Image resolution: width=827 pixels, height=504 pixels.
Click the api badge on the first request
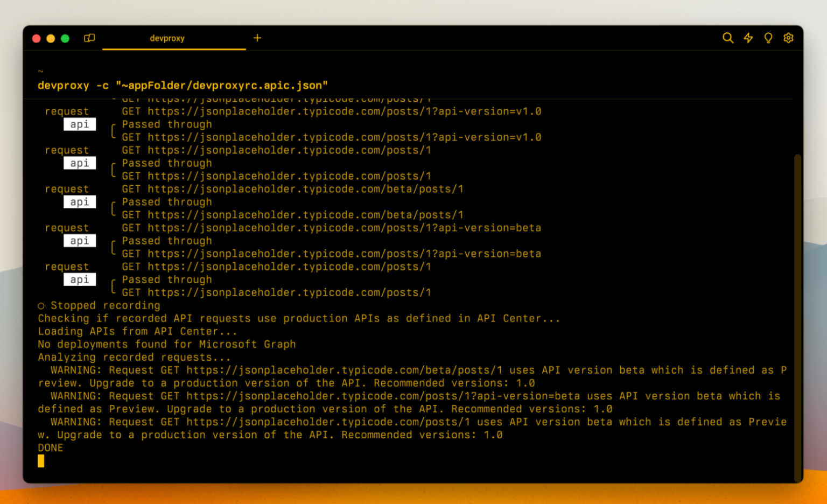(x=79, y=124)
